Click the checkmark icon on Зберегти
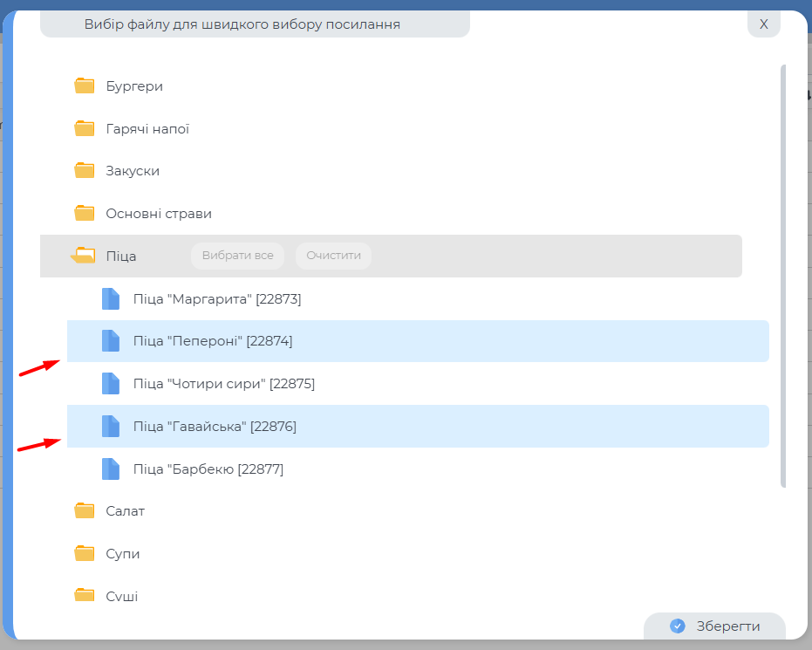Screen dimensions: 812x650 coord(678,626)
